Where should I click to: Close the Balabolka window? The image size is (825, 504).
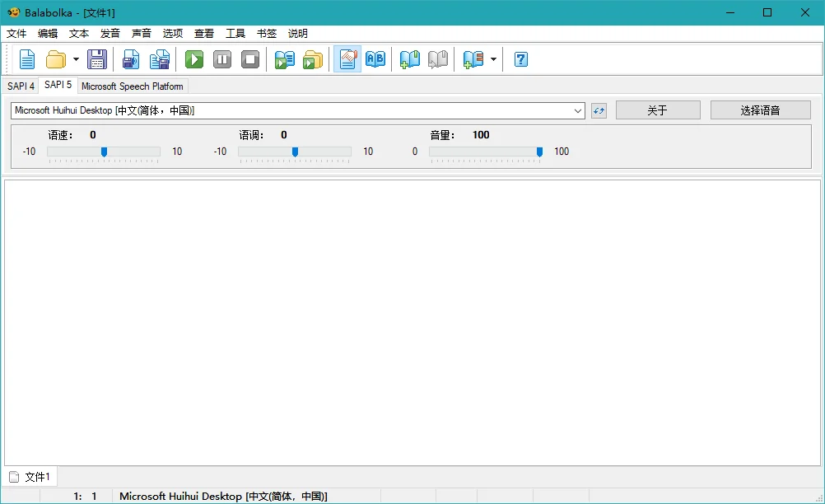(x=805, y=12)
